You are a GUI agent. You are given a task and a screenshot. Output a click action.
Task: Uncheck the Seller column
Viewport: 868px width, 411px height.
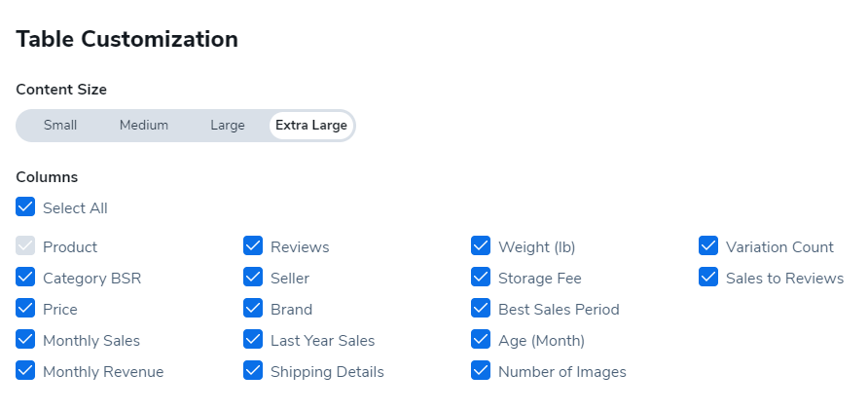pyautogui.click(x=253, y=278)
